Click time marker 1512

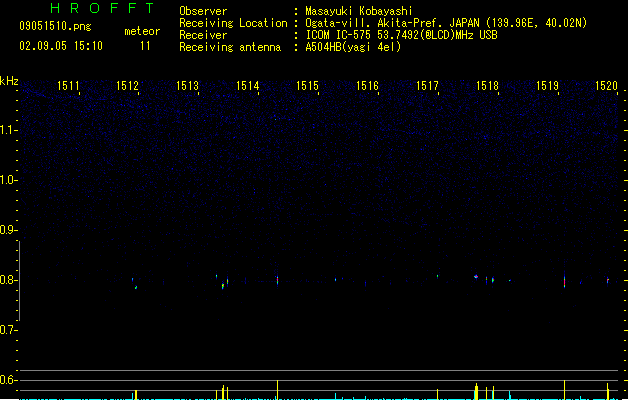tap(128, 86)
